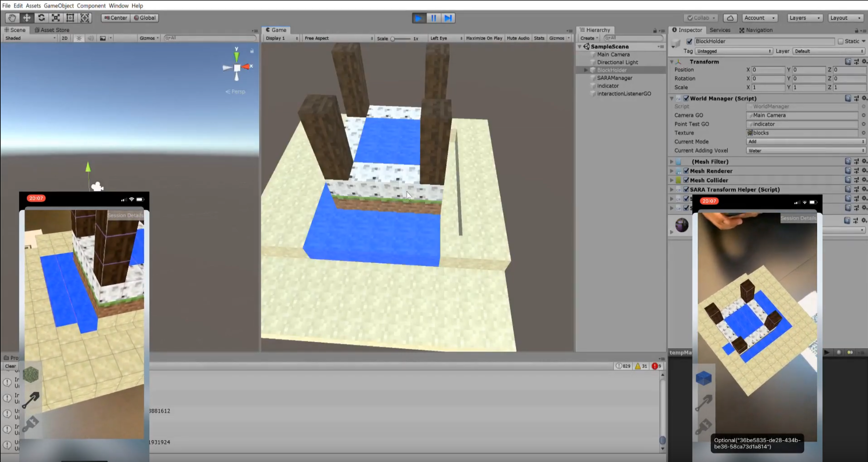Open World Manager component gear menu
Screen dimensions: 868x462
[x=864, y=98]
